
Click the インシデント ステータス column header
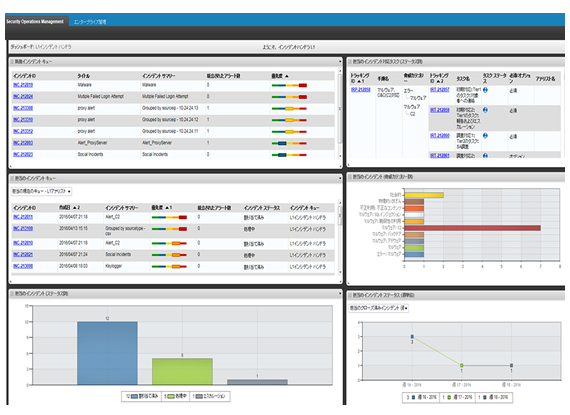tap(262, 208)
